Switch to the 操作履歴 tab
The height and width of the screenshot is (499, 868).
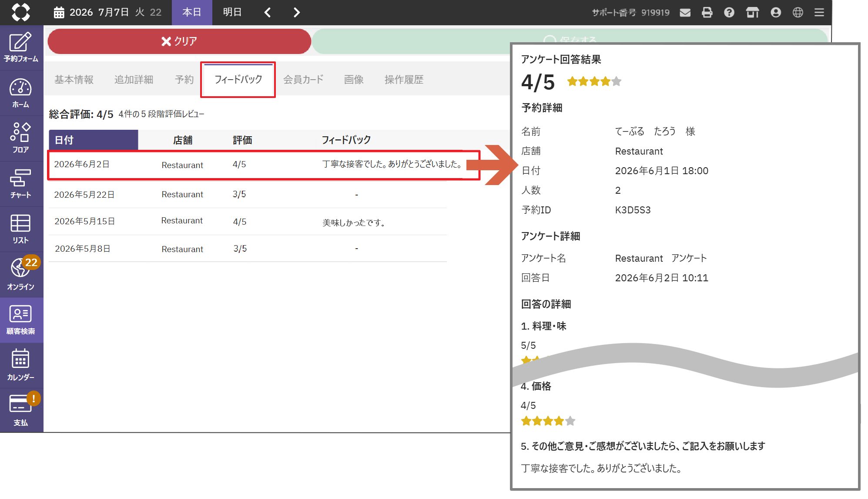tap(404, 80)
